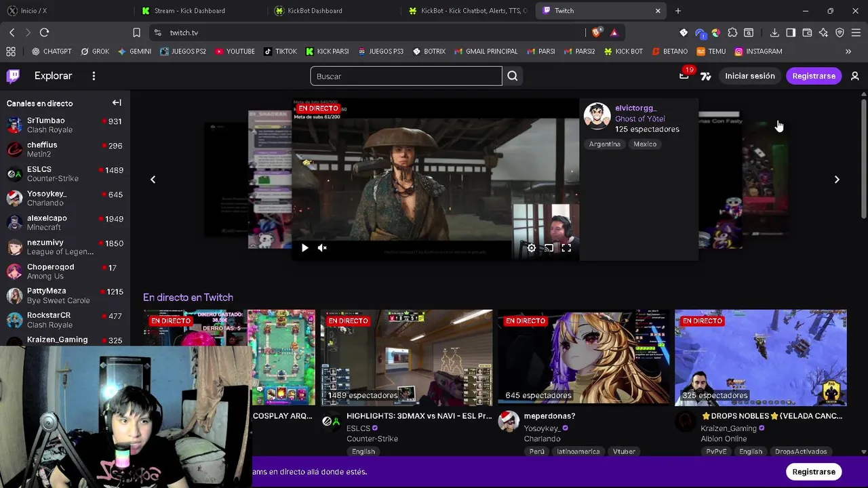Open ESLCS channel in sidebar
Viewport: 868px width, 488px height.
pos(65,174)
